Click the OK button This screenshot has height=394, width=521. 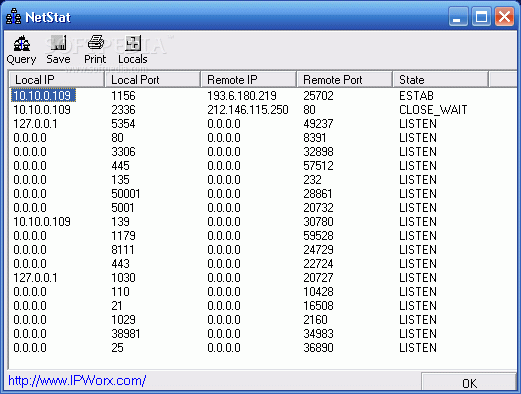(469, 383)
